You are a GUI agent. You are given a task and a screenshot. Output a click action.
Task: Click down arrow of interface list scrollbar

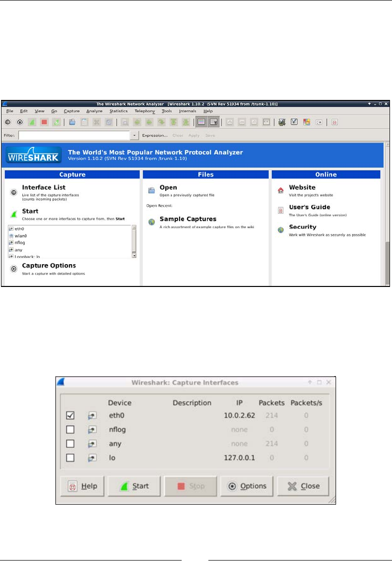[134, 255]
